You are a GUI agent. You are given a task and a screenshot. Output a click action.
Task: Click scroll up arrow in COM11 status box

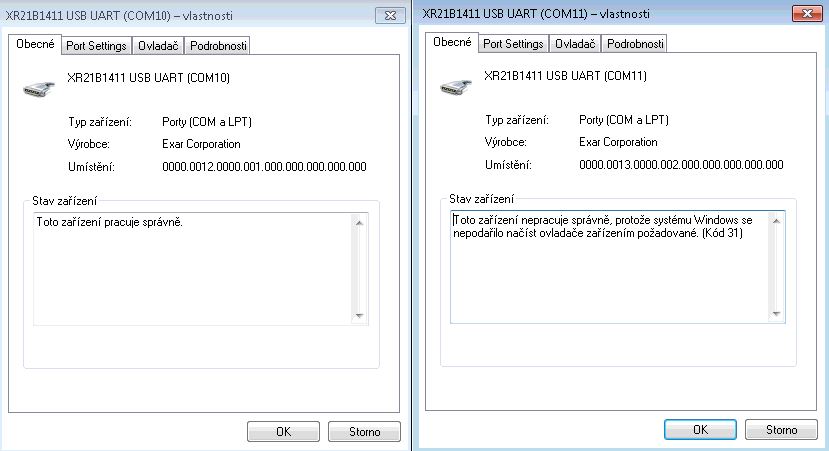coord(776,221)
